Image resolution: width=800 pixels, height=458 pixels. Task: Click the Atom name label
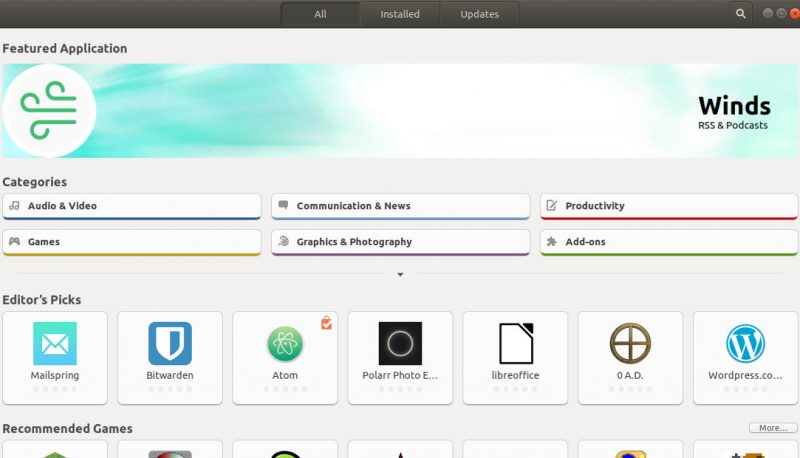pyautogui.click(x=285, y=375)
